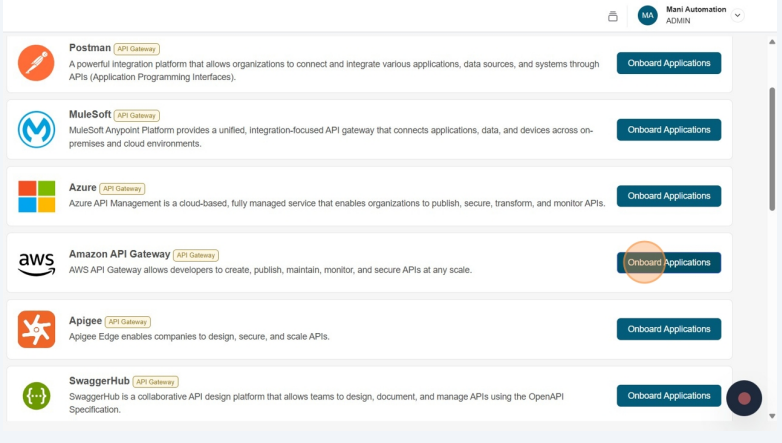This screenshot has height=443, width=782.
Task: Click the API Gateway tag beside Postman
Action: coord(137,49)
